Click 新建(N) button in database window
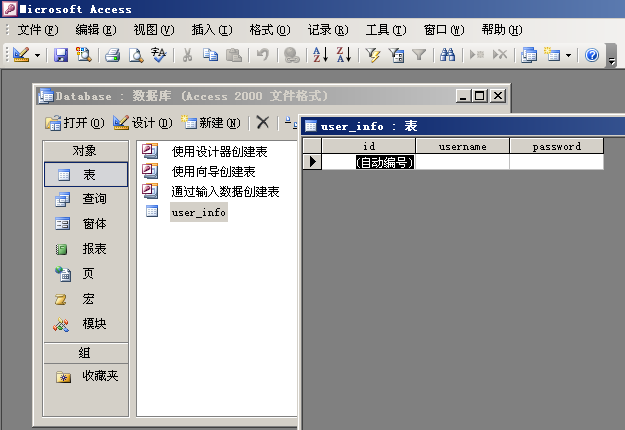Viewport: 625px width, 430px height. [x=210, y=123]
